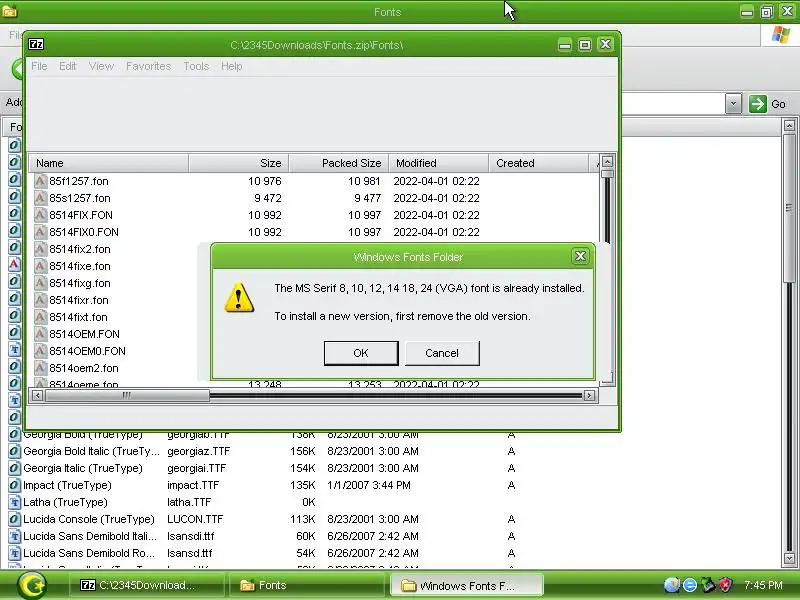Click the 7-Zip horizontal scrollbar thumb
800x600 pixels.
[x=127, y=395]
